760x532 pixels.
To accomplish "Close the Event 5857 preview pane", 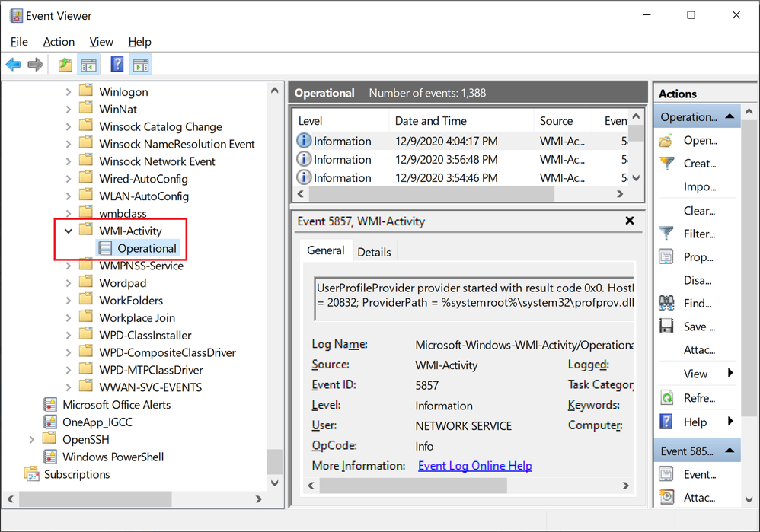I will (x=629, y=221).
